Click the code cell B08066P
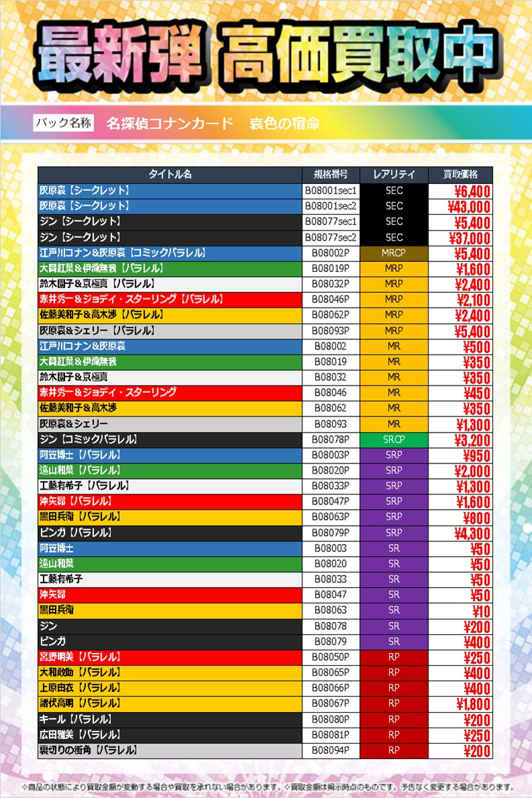 coord(331,688)
